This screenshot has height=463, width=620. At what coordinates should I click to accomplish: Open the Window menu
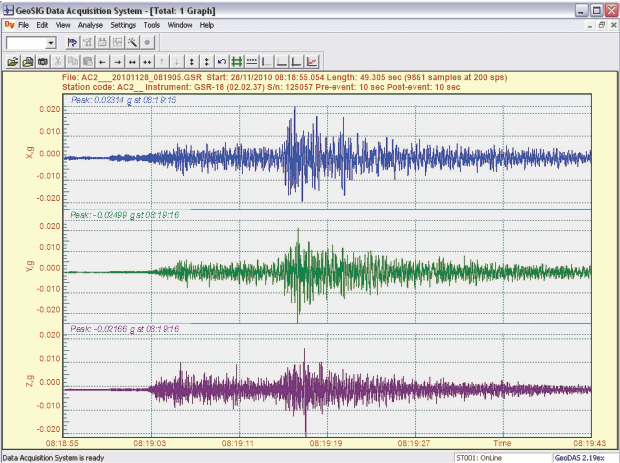pyautogui.click(x=180, y=23)
